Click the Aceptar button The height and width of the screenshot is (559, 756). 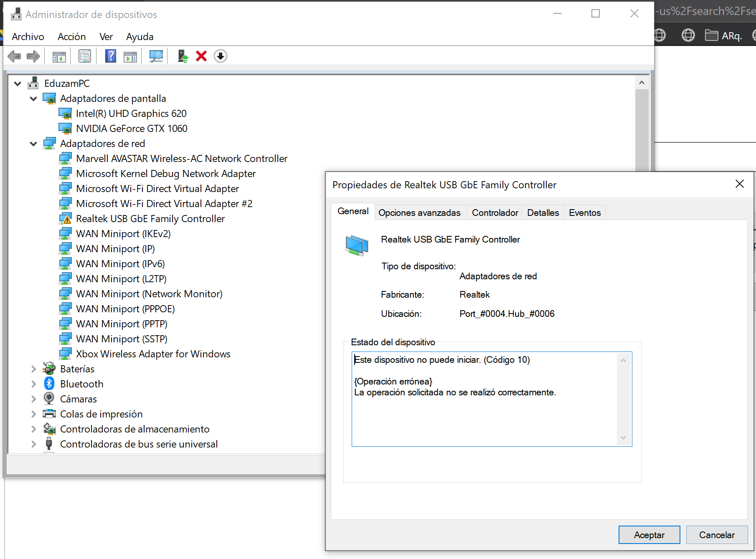[649, 535]
